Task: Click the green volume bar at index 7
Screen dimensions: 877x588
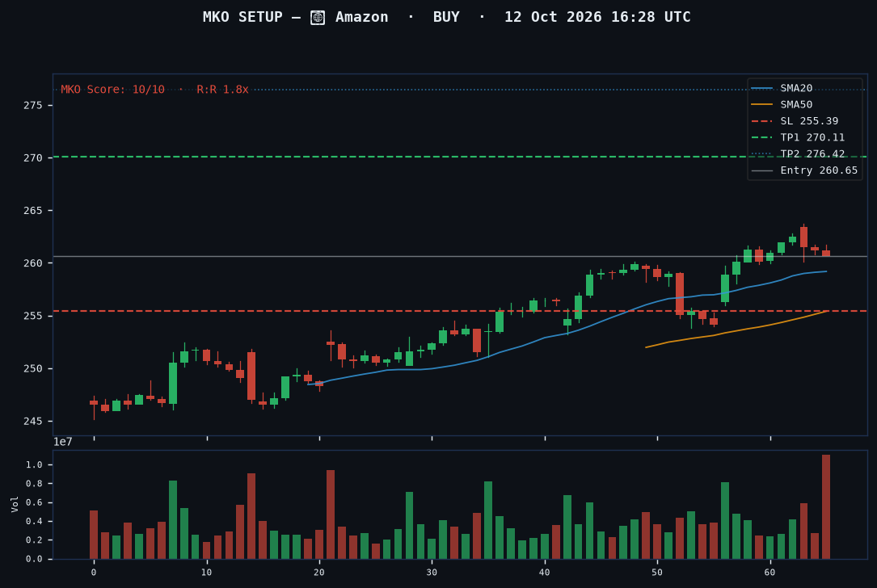Action: [x=173, y=520]
